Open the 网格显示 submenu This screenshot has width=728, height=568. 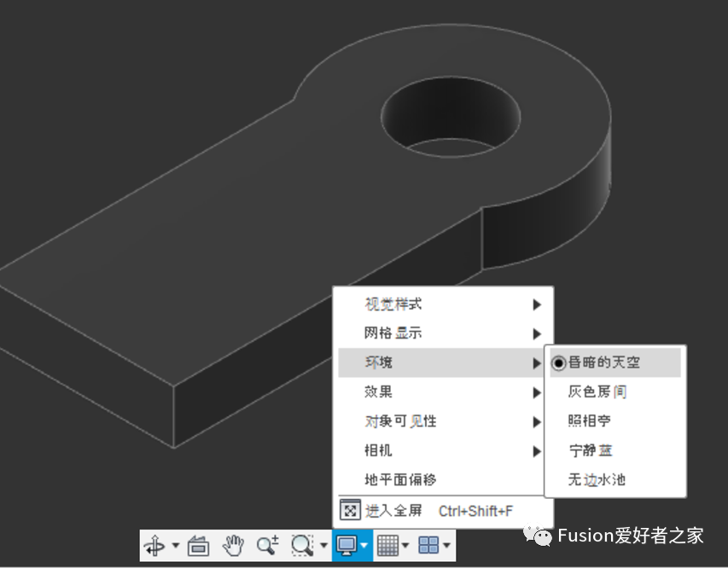[x=443, y=333]
